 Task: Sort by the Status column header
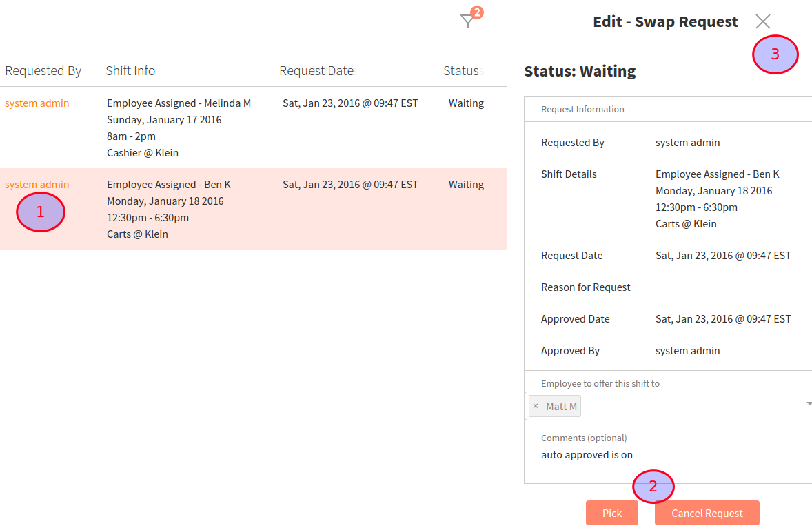pyautogui.click(x=460, y=70)
